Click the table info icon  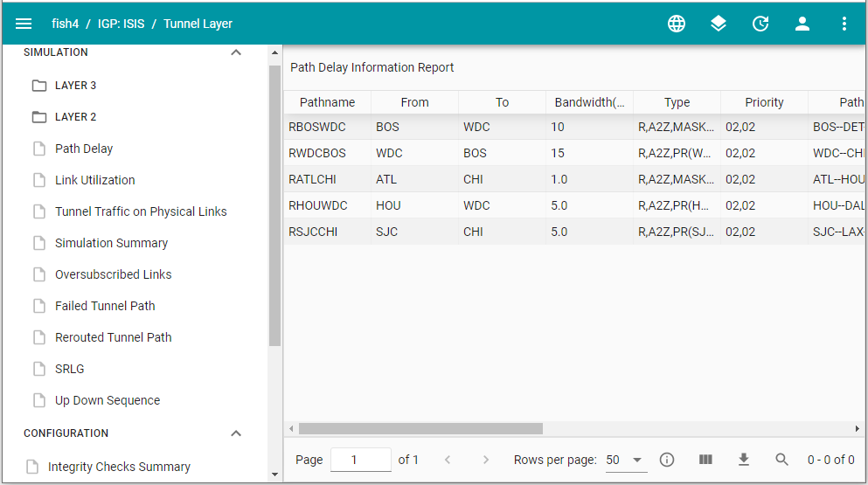pyautogui.click(x=667, y=460)
